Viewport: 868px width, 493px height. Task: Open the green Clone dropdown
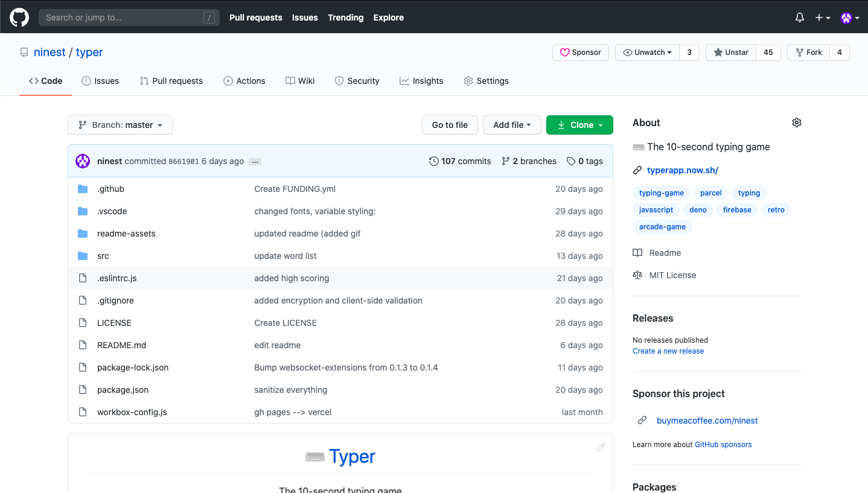click(579, 125)
